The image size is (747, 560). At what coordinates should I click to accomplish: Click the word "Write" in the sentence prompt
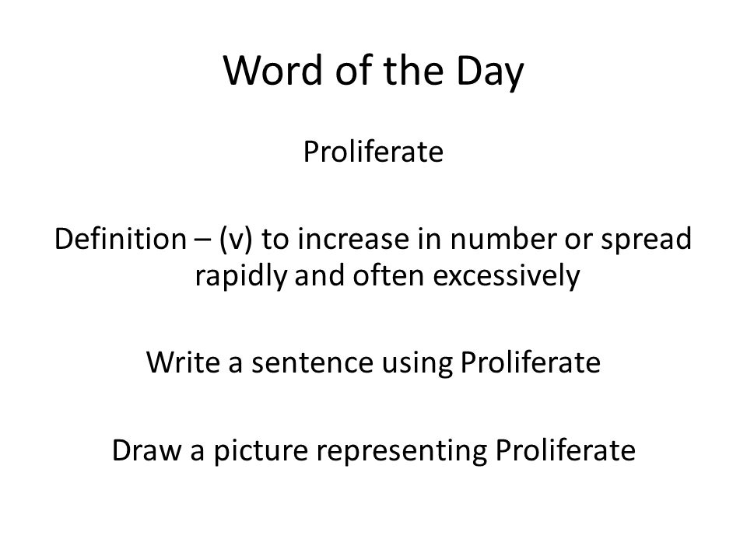184,362
